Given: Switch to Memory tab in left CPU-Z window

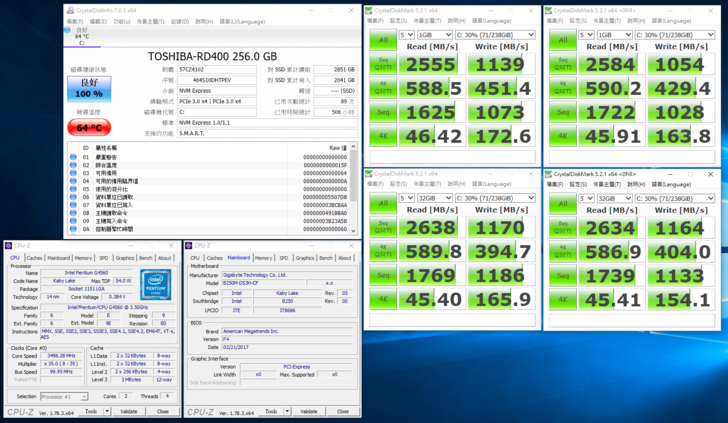Looking at the screenshot, I should pyautogui.click(x=84, y=258).
